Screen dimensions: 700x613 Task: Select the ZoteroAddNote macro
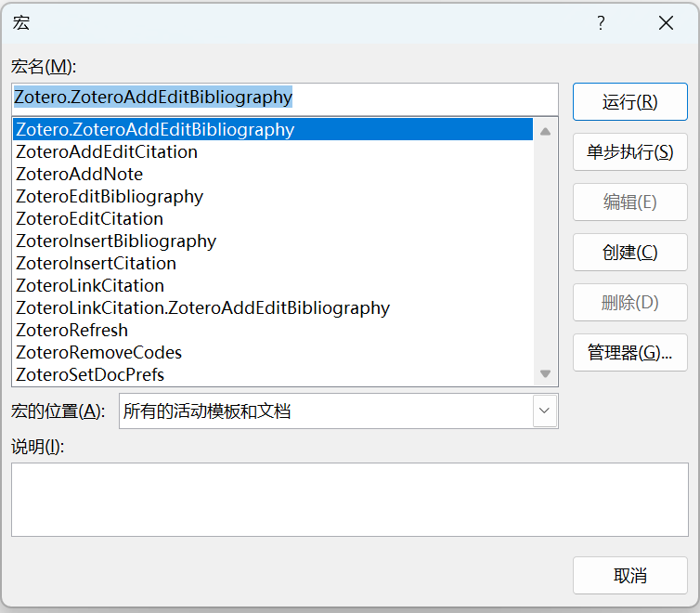273,174
